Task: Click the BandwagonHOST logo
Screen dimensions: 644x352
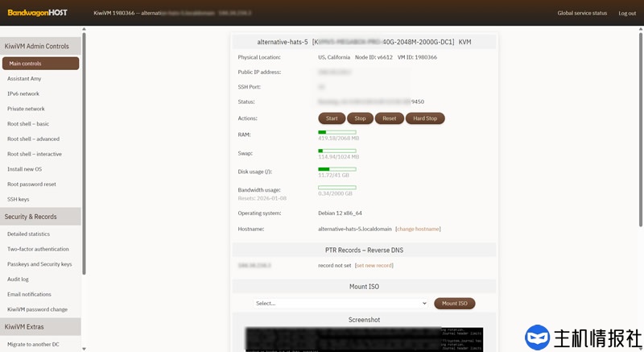Action: (x=38, y=13)
